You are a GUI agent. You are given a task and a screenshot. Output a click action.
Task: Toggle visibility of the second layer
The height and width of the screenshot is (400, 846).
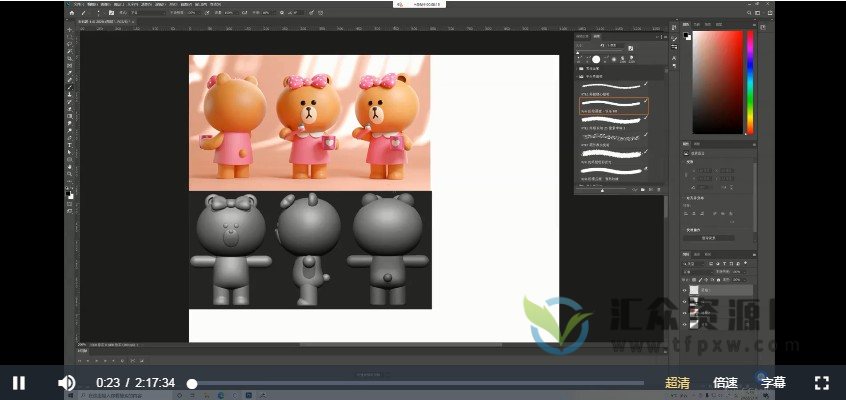(x=685, y=302)
